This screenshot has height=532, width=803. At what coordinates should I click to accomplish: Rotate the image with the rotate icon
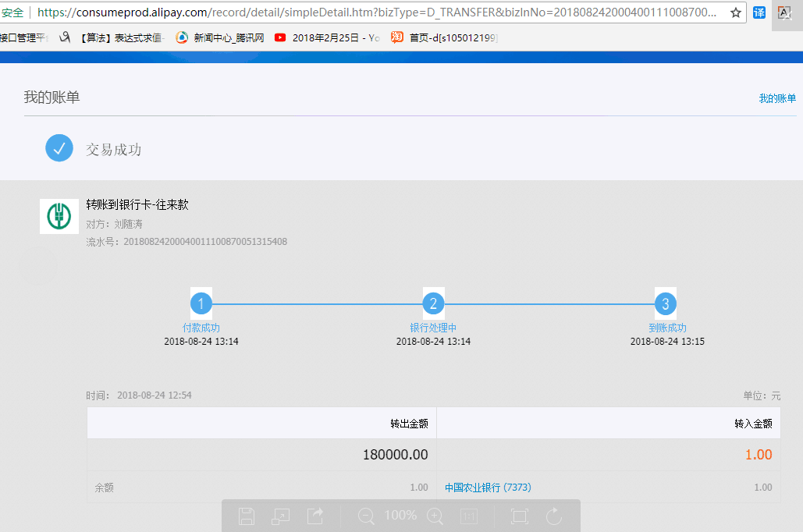click(x=553, y=516)
